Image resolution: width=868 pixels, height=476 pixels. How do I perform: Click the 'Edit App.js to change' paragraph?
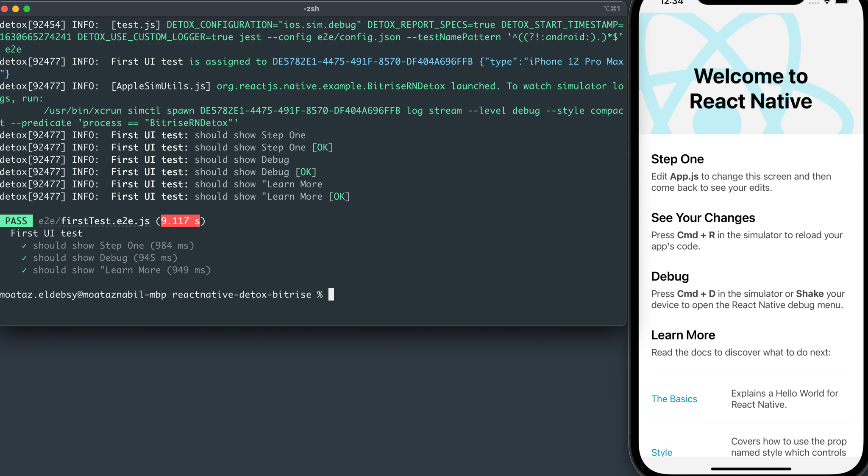tap(741, 182)
